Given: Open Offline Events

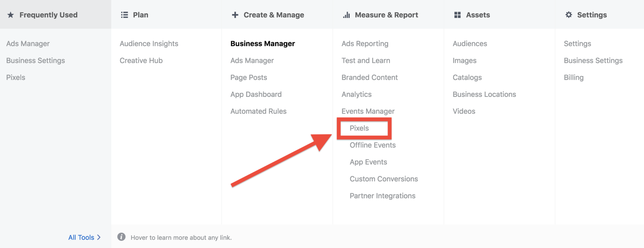Looking at the screenshot, I should 373,145.
